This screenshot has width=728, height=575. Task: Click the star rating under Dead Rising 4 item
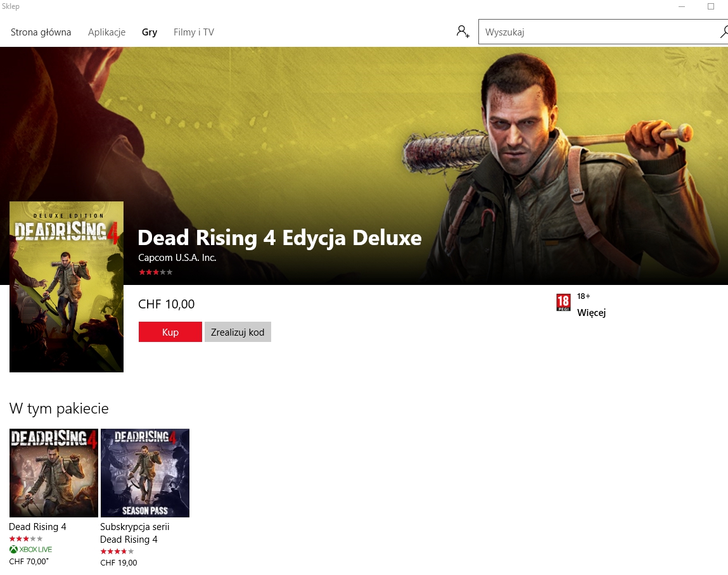[26, 539]
